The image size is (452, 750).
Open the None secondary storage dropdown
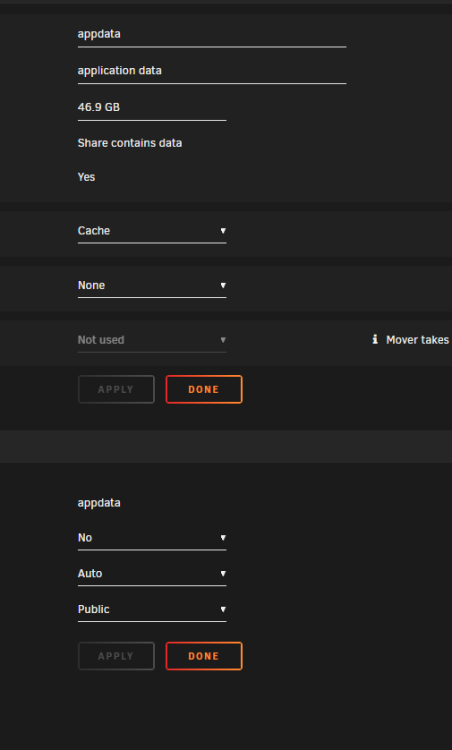pos(152,286)
